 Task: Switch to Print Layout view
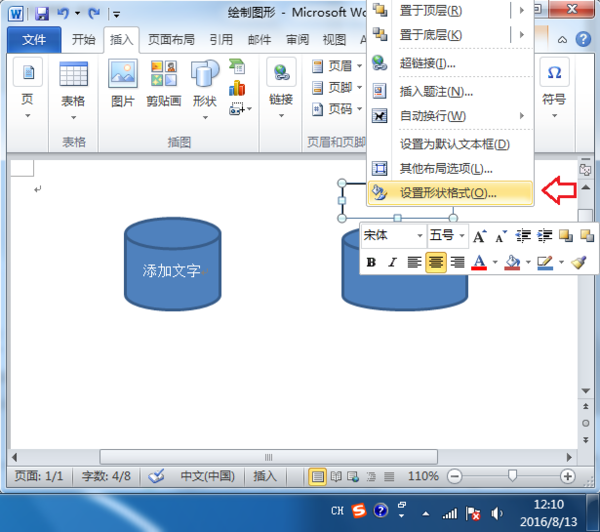pos(317,477)
